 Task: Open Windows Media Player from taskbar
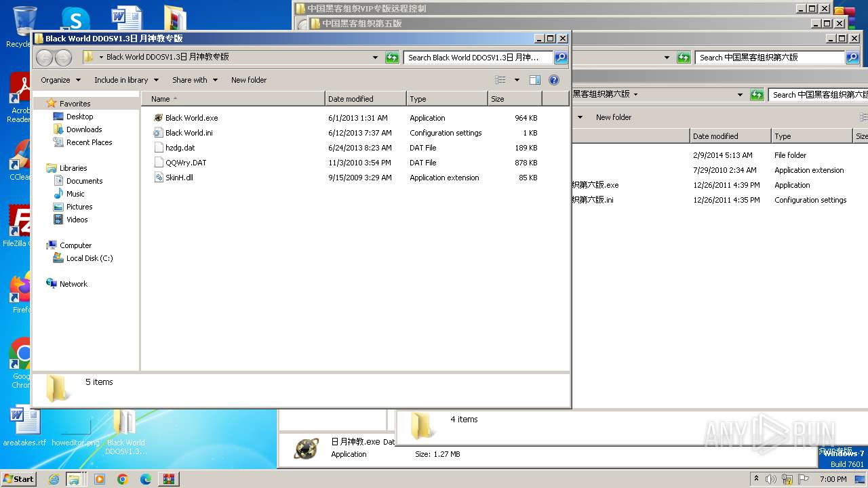[x=100, y=479]
